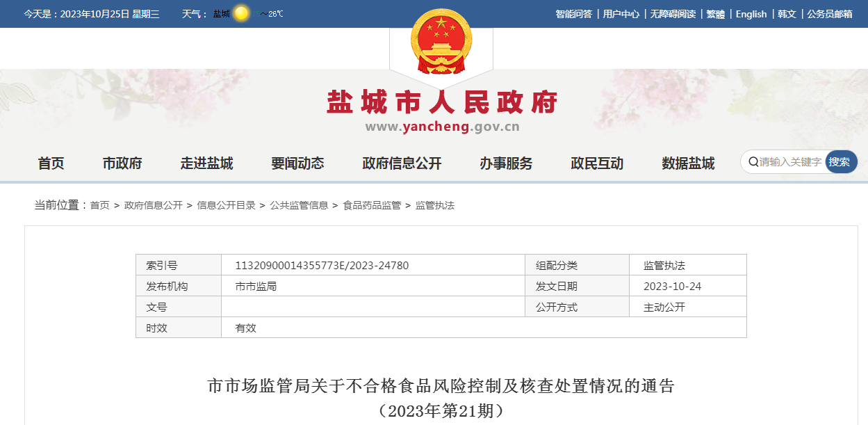Click the 搜索 button

pos(841,161)
